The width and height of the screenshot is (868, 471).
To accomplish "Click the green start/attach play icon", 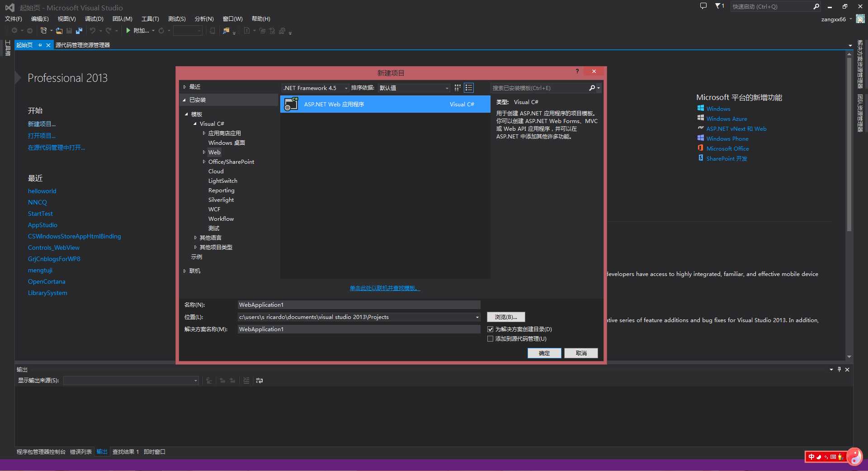I will (x=128, y=30).
